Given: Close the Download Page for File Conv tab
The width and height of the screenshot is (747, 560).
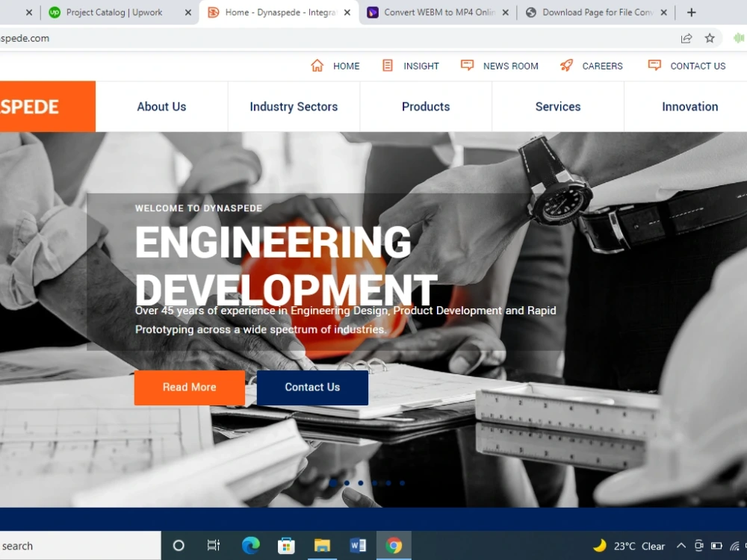Looking at the screenshot, I should [x=663, y=13].
